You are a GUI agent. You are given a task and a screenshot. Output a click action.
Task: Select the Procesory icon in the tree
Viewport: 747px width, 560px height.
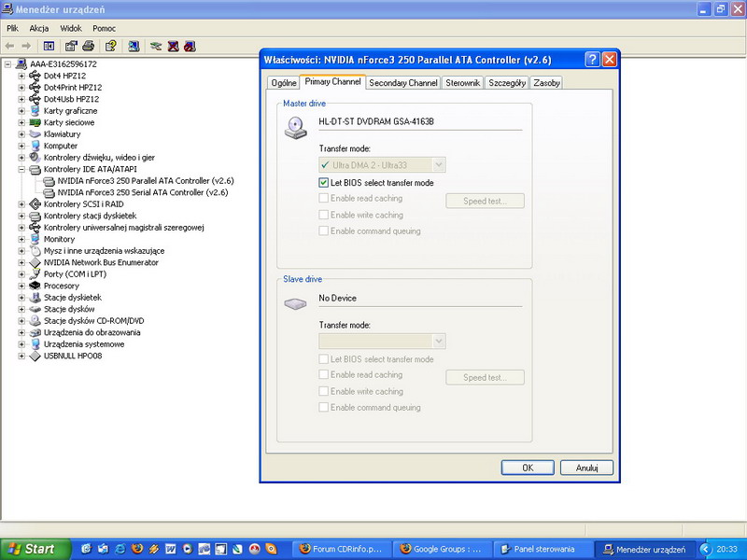pyautogui.click(x=35, y=286)
